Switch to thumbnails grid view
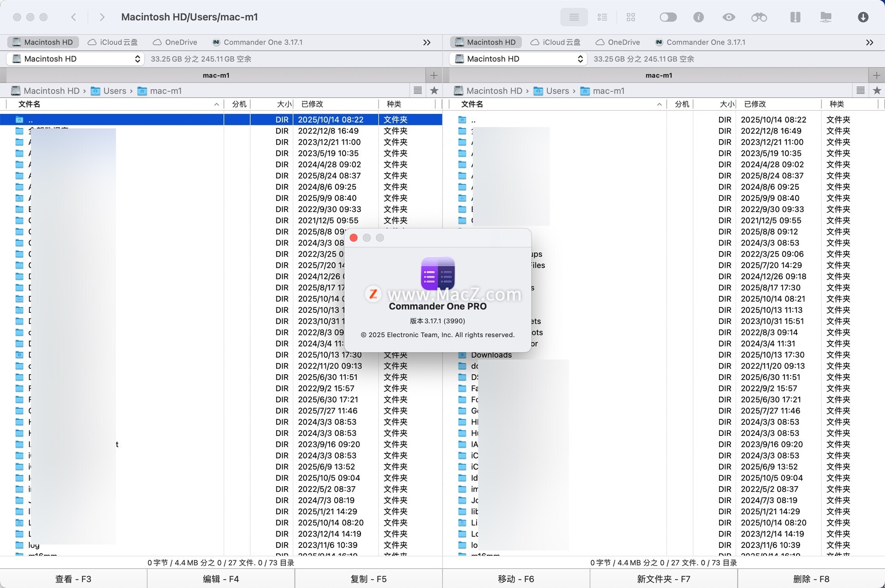This screenshot has width=885, height=588. [631, 17]
